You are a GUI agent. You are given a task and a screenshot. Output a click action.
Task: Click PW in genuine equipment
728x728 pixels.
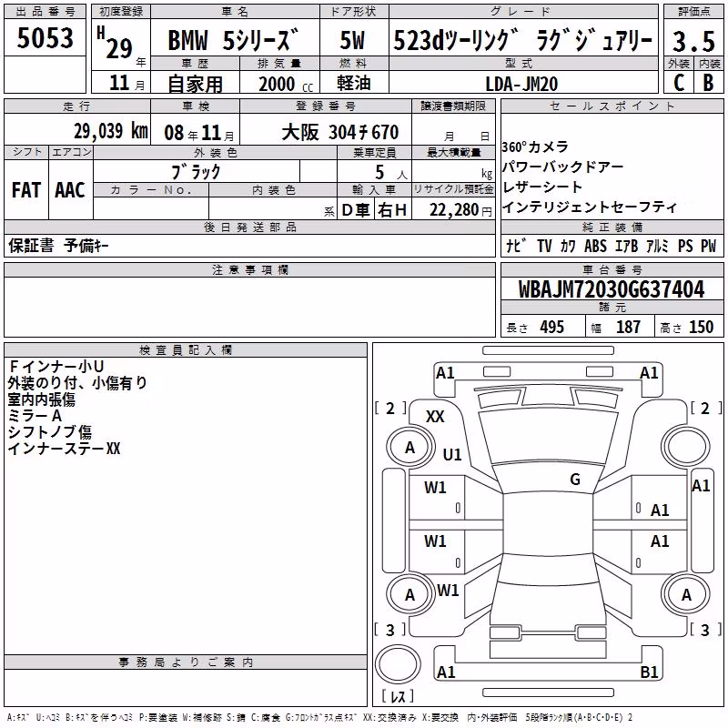click(x=709, y=246)
